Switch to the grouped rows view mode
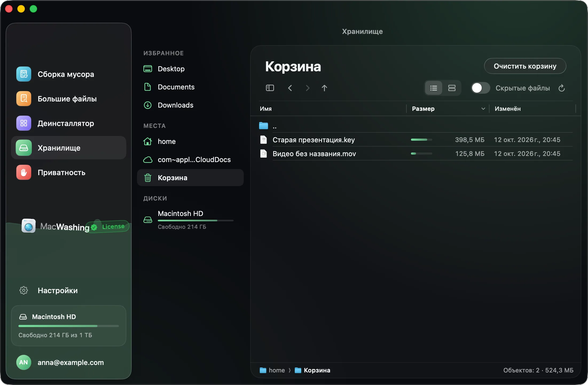The image size is (588, 385). pos(452,88)
